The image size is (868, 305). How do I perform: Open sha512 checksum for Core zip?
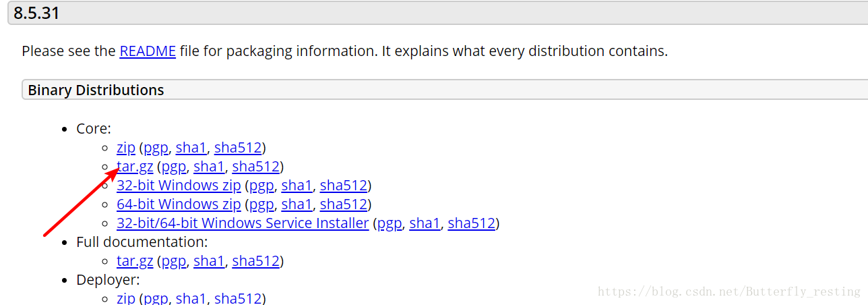click(238, 148)
